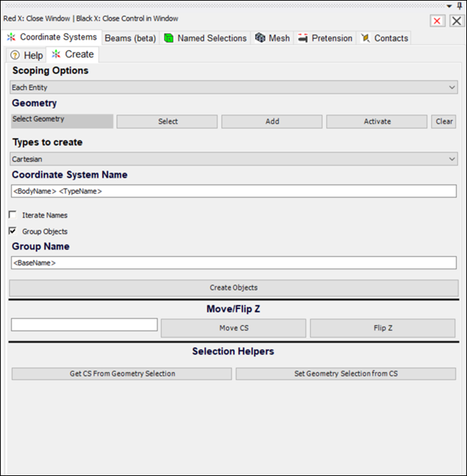Click the Select geometry button
This screenshot has width=467, height=476.
167,121
